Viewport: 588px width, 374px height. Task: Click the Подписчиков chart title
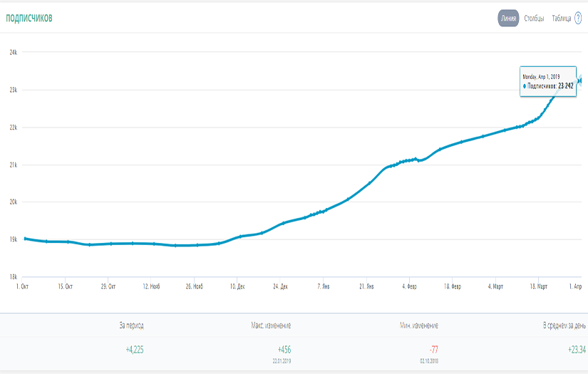pos(29,19)
